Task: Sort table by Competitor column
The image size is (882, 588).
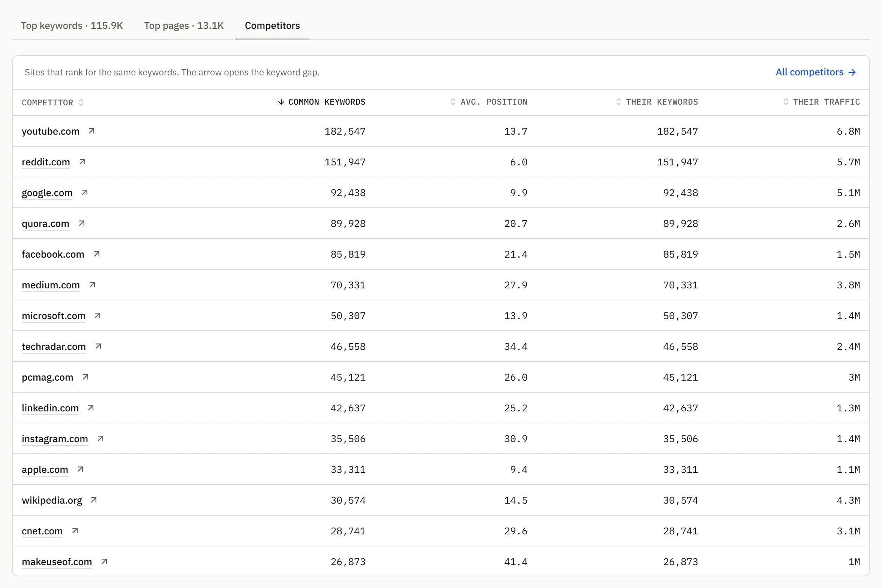Action: click(x=52, y=102)
